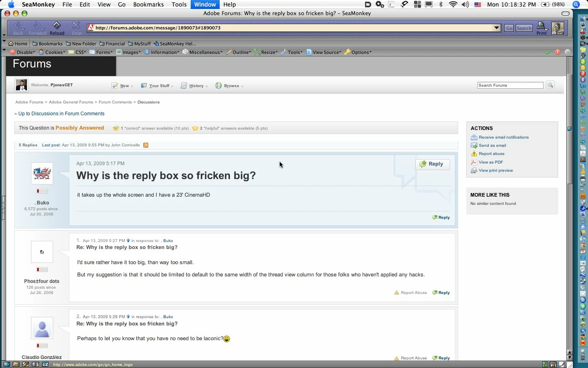Open the Browse forum menu
Viewport: 588px width, 368px height.
click(229, 86)
